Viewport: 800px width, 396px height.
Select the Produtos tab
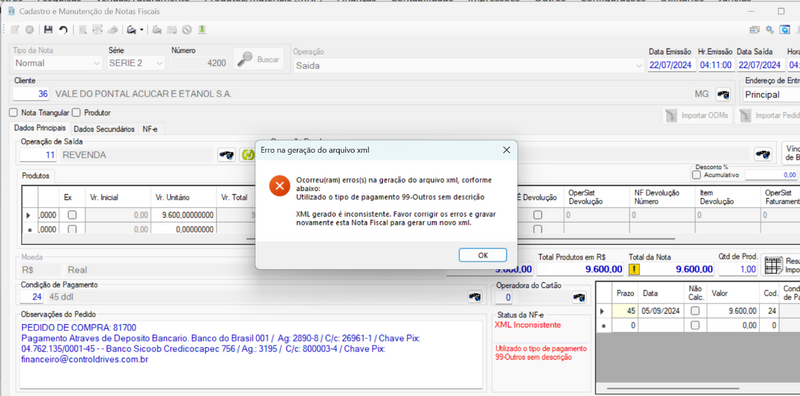[36, 176]
